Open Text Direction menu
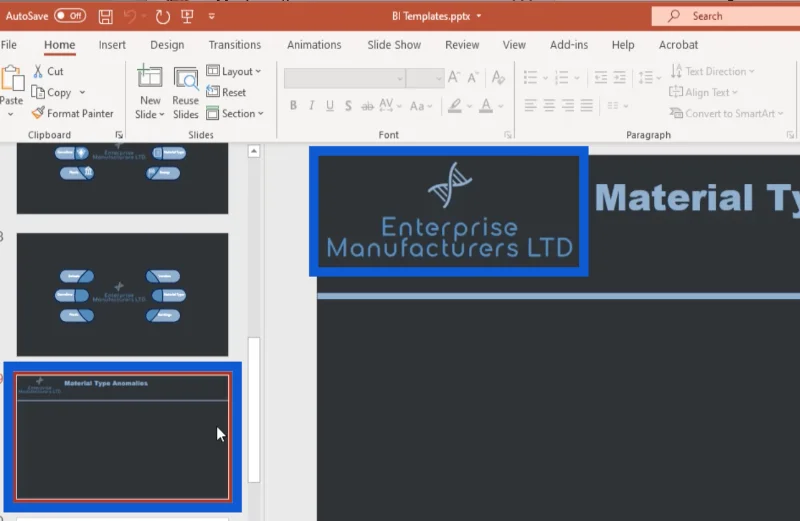The image size is (800, 521). pyautogui.click(x=712, y=71)
